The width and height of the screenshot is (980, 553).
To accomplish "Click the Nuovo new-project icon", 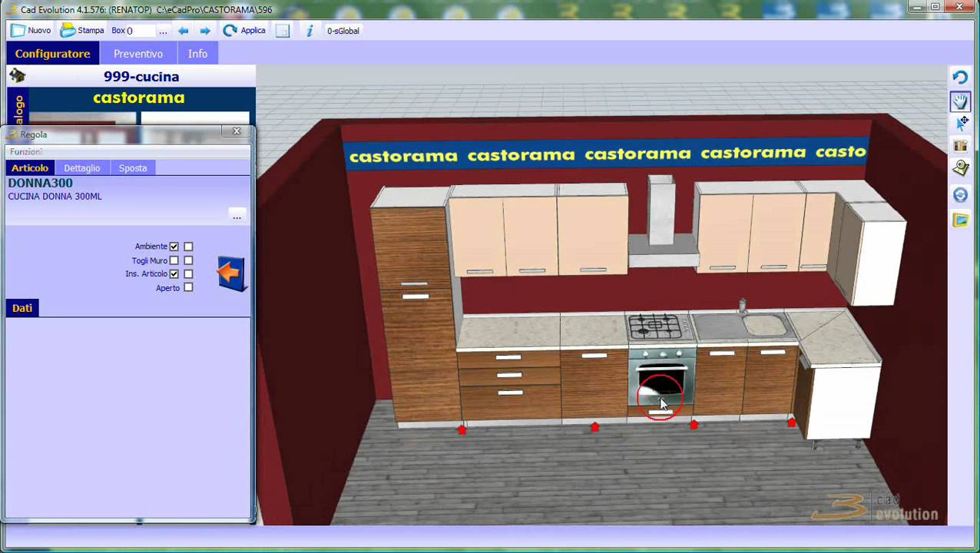I will pos(18,31).
